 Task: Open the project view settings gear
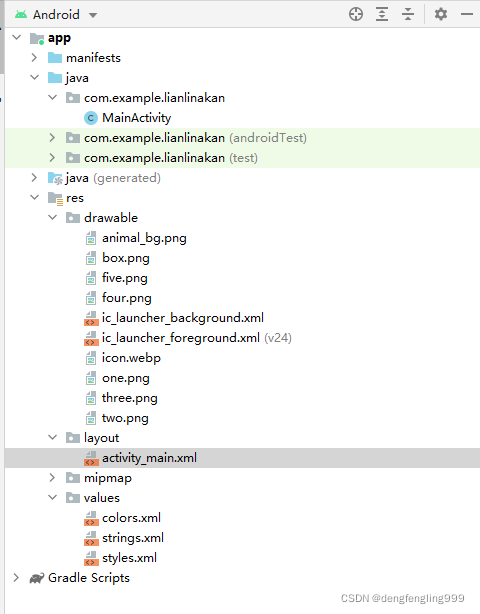click(x=441, y=14)
